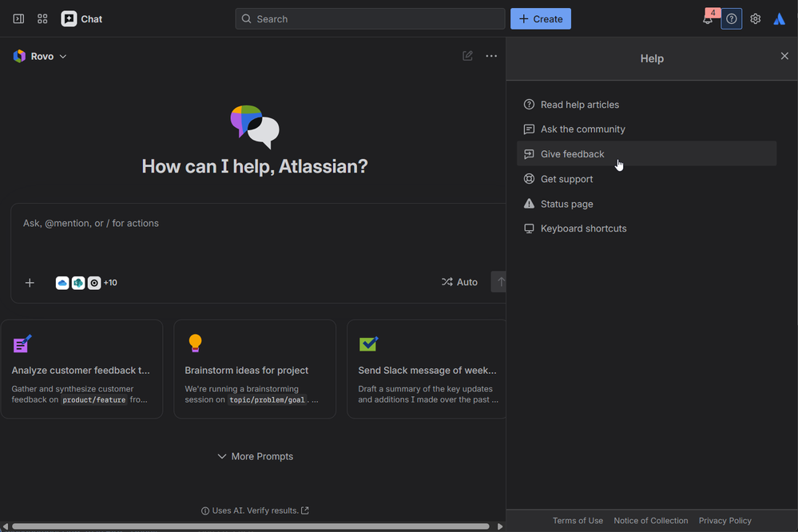Screen dimensions: 798x532
Task: Click the scrollbar right arrow
Action: click(500, 526)
